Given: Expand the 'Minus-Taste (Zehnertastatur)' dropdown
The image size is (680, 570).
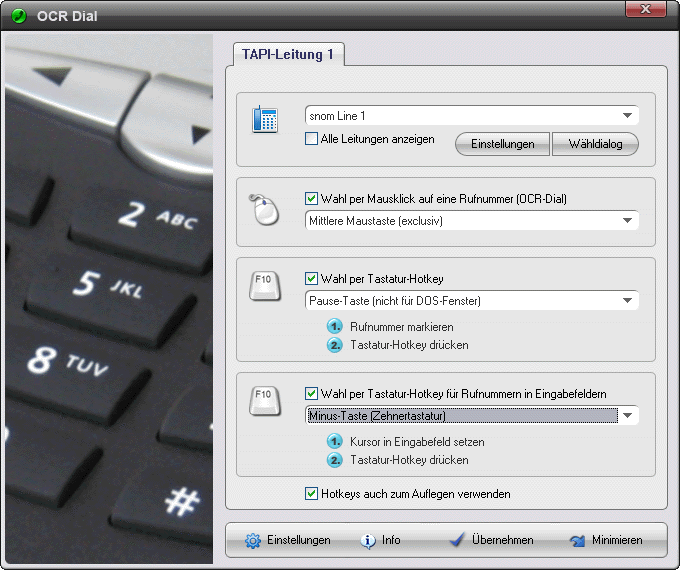Looking at the screenshot, I should click(x=627, y=415).
